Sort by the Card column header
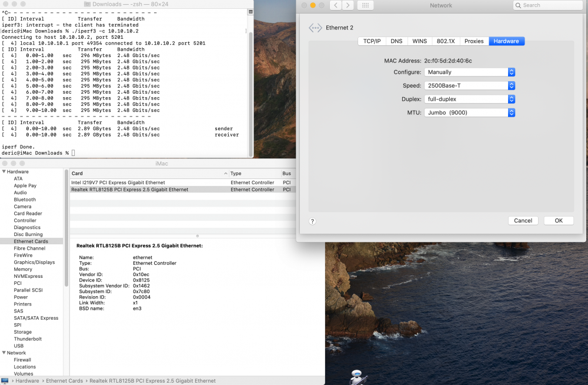 tap(149, 174)
